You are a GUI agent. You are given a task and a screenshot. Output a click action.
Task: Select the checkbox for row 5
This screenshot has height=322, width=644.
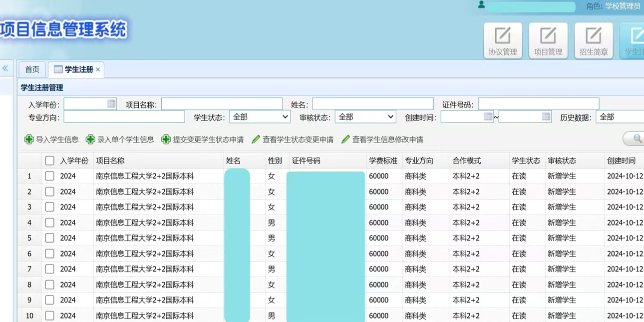tap(49, 238)
